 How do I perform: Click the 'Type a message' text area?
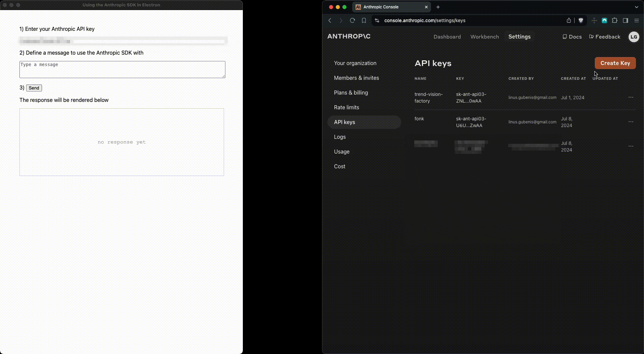tap(122, 69)
